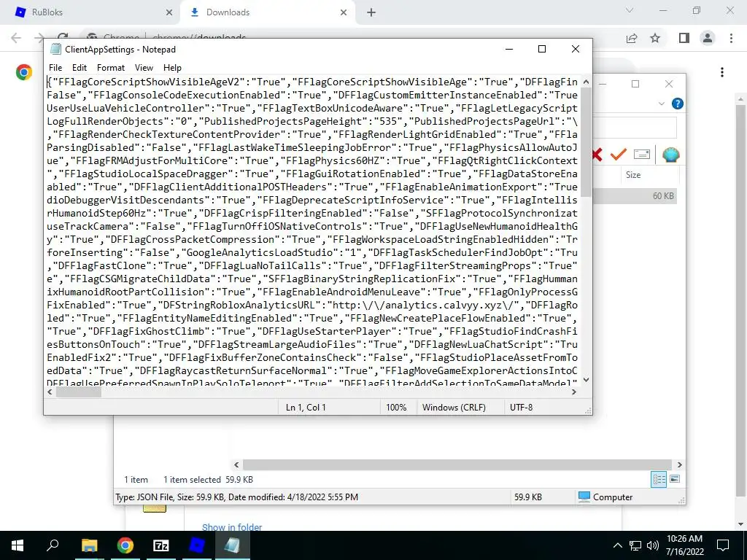Open Notepad's Help menu

pos(172,68)
